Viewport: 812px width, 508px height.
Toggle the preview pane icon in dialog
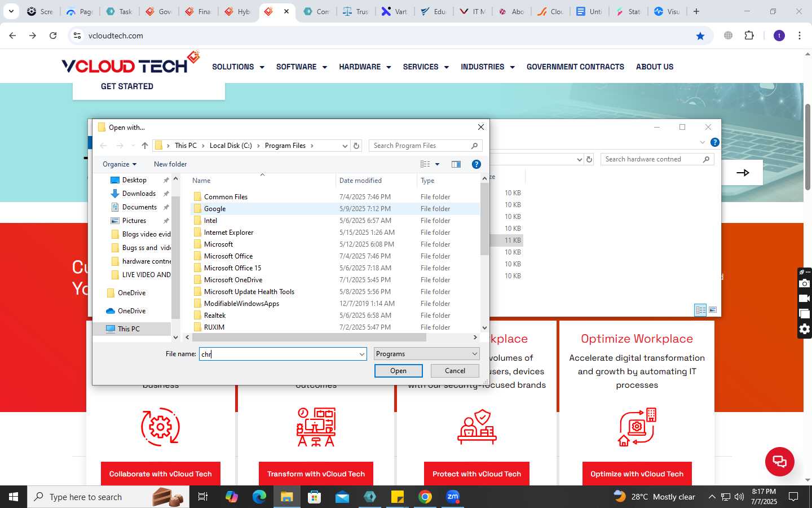(456, 164)
